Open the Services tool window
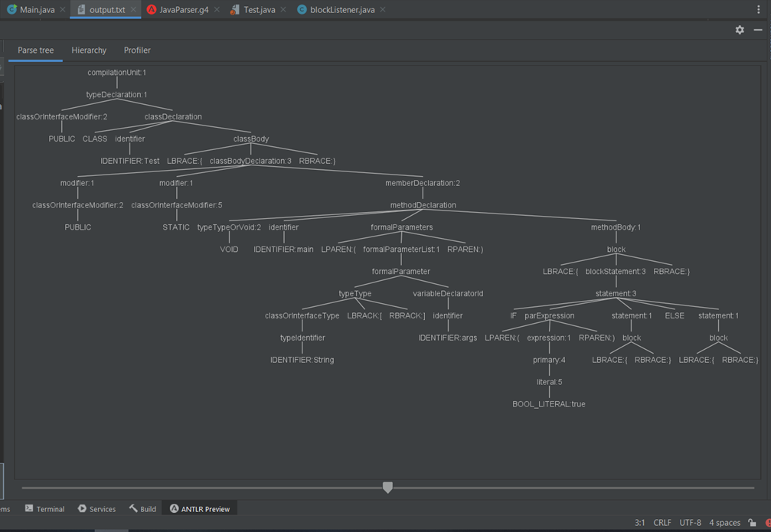 (x=96, y=508)
